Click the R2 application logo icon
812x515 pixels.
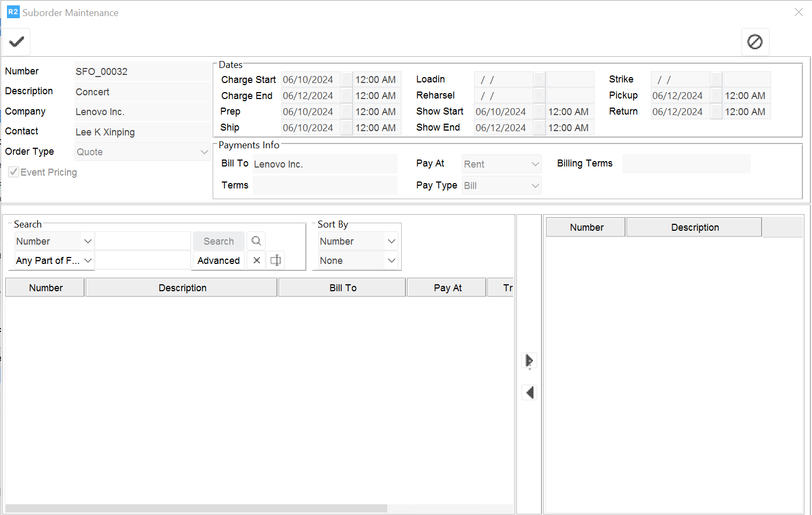click(x=13, y=12)
